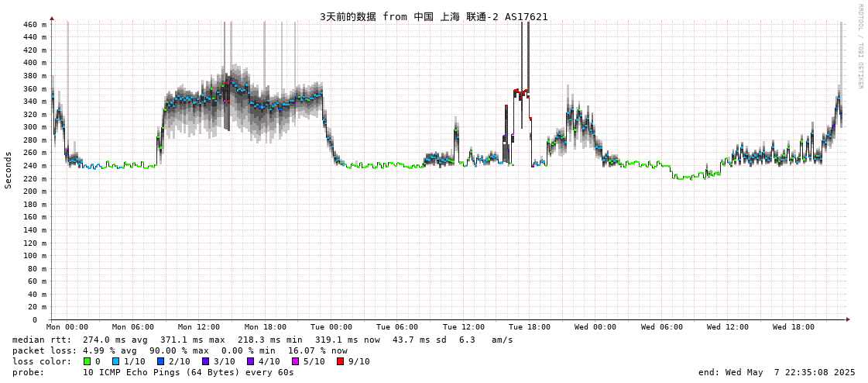
Task: Click the 4/10 loss color swatch
Action: click(251, 361)
